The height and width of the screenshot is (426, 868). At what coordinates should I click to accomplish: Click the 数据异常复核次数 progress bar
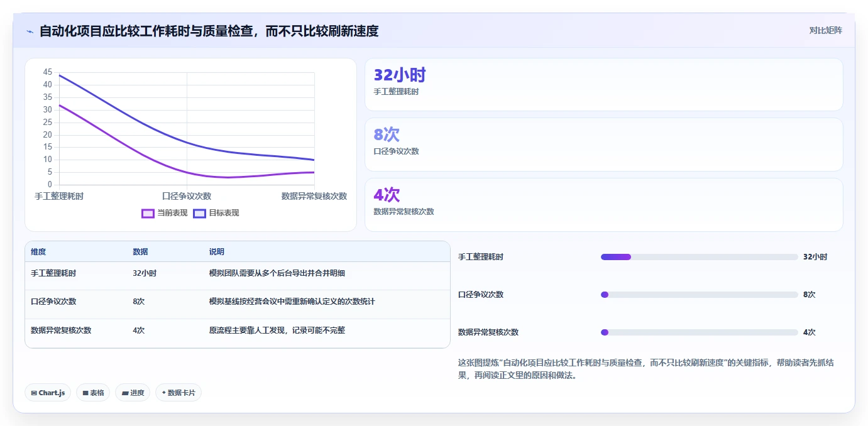coord(699,332)
